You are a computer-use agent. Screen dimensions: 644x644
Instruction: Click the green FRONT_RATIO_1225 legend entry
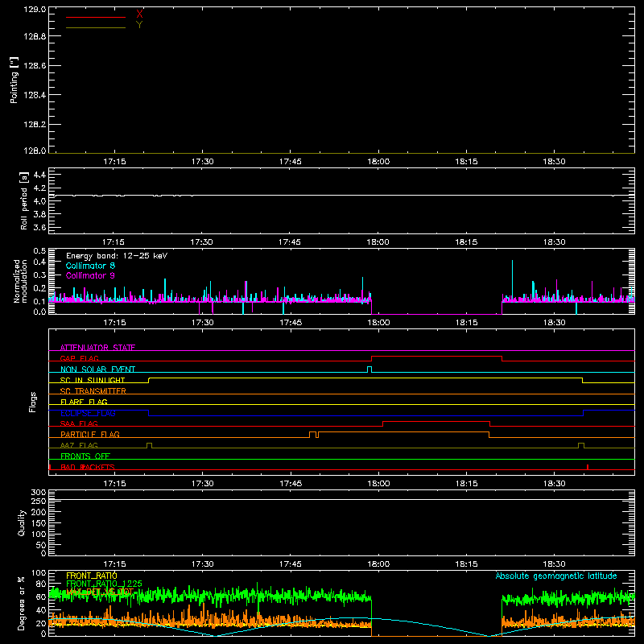coord(104,584)
